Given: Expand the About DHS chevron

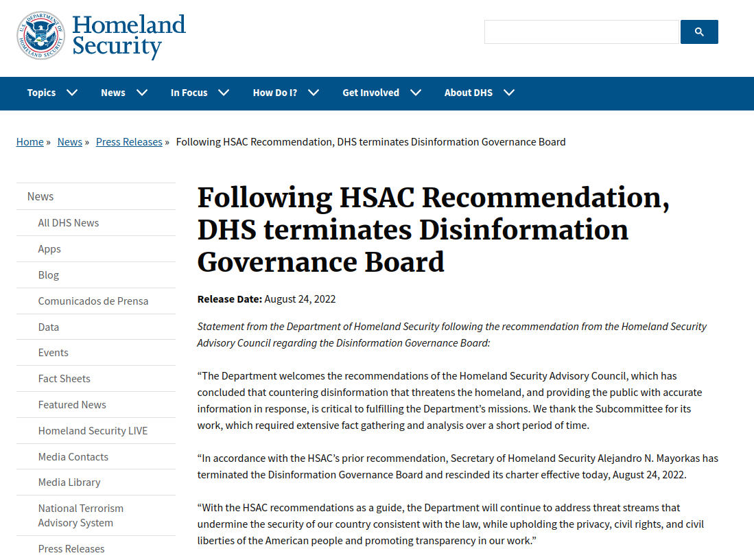Looking at the screenshot, I should coord(509,93).
